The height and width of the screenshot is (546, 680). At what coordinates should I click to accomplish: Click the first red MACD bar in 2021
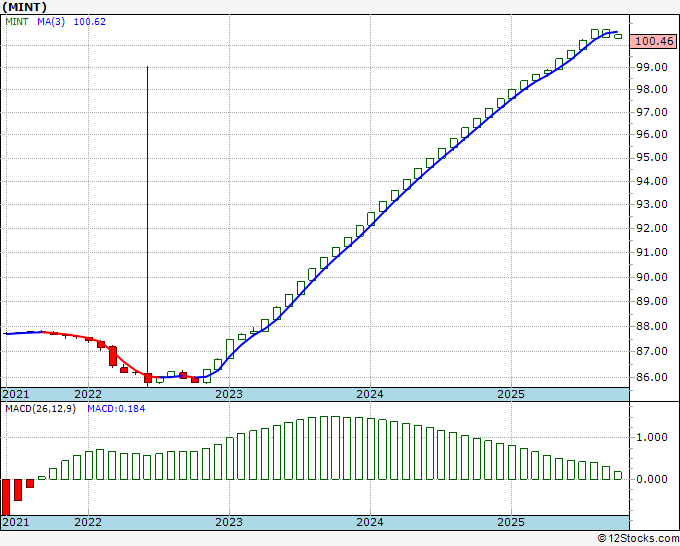[6, 497]
